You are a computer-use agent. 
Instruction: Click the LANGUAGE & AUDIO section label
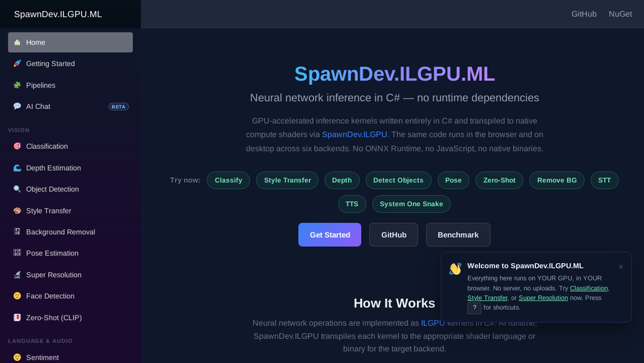coord(40,341)
